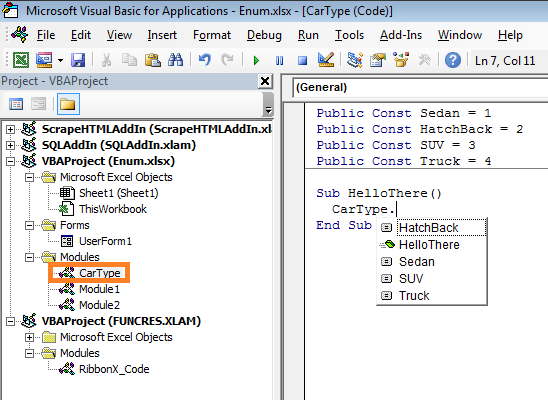Run the macro with the green play icon
The width and height of the screenshot is (548, 400).
(x=256, y=60)
